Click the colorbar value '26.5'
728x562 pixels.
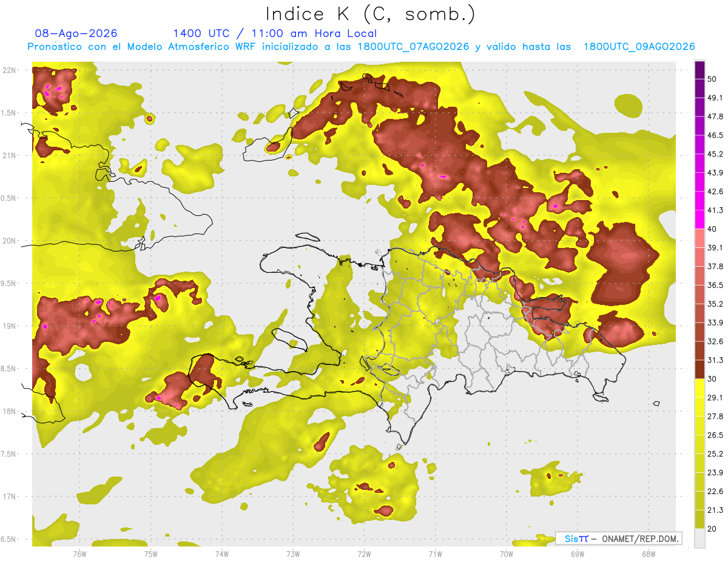click(715, 435)
